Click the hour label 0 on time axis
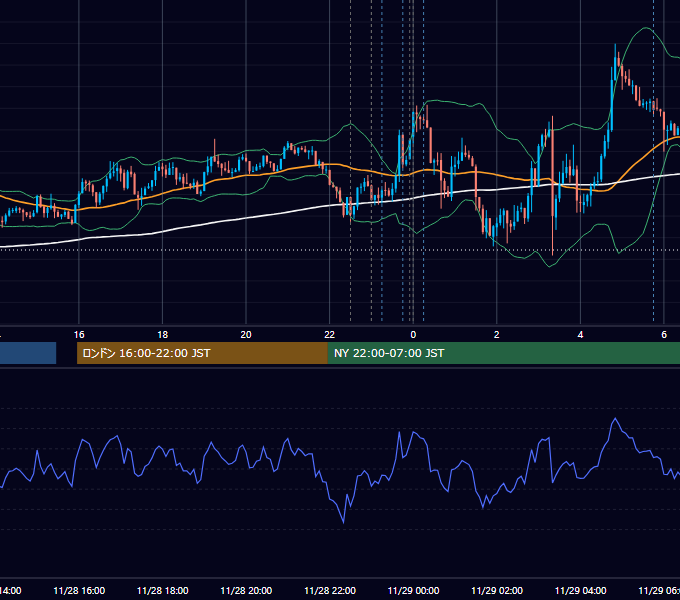Screen dimensions: 680x600 [x=413, y=335]
